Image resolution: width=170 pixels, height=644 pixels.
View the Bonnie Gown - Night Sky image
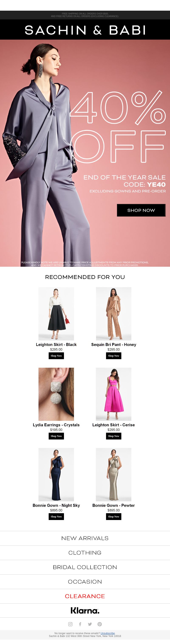pos(56,474)
